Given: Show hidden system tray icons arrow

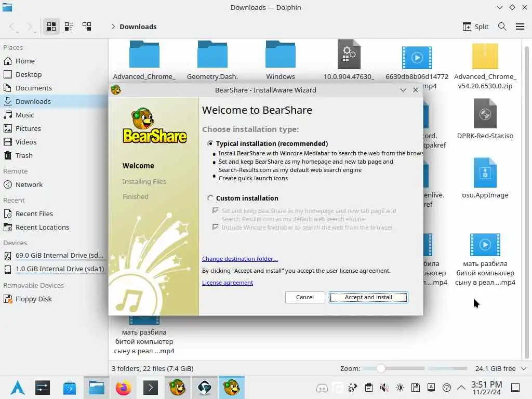Looking at the screenshot, I should [461, 388].
